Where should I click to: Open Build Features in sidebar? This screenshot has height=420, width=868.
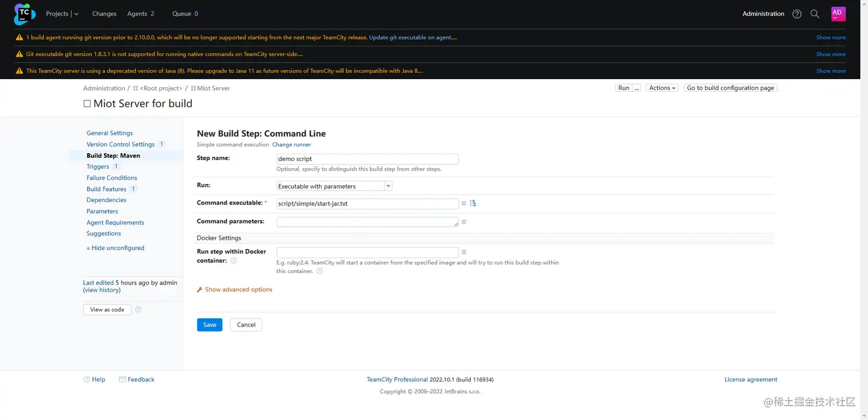click(106, 189)
